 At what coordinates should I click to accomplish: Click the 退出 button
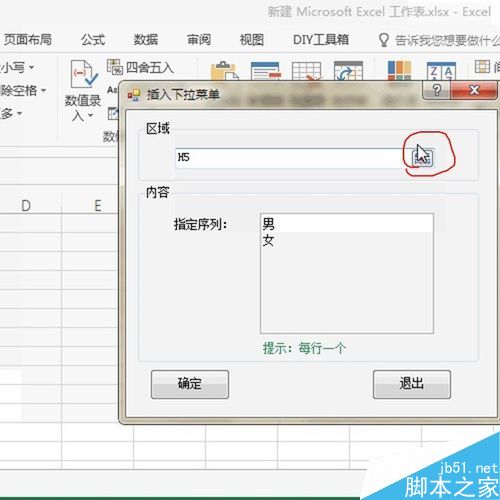[412, 384]
